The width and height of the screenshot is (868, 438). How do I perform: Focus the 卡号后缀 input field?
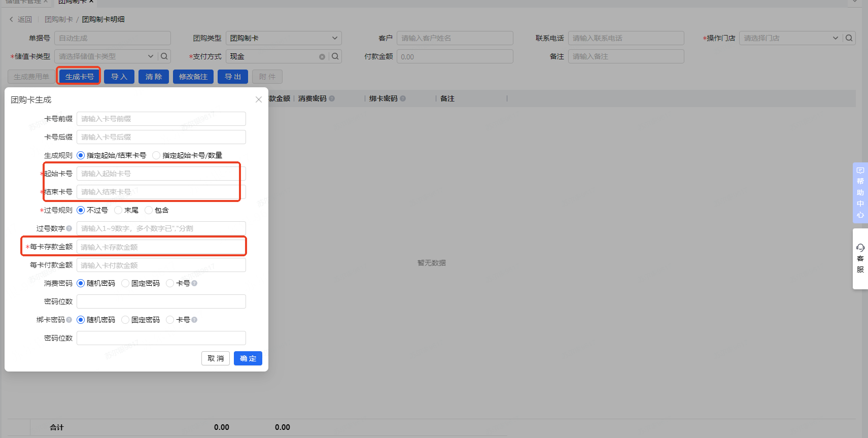[x=161, y=137]
